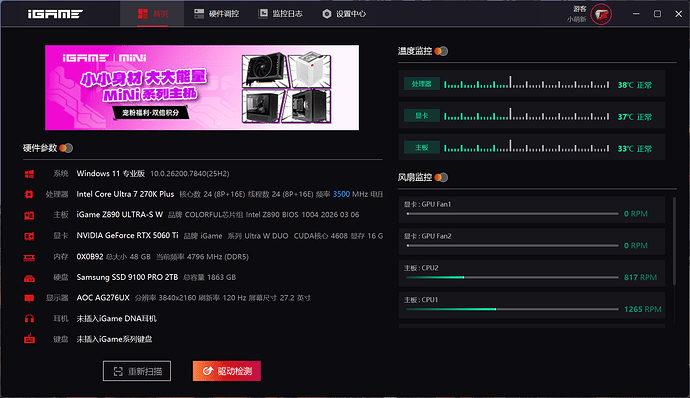This screenshot has height=398, width=690.
Task: Click the 驱动检测 driver check button
Action: click(x=227, y=371)
